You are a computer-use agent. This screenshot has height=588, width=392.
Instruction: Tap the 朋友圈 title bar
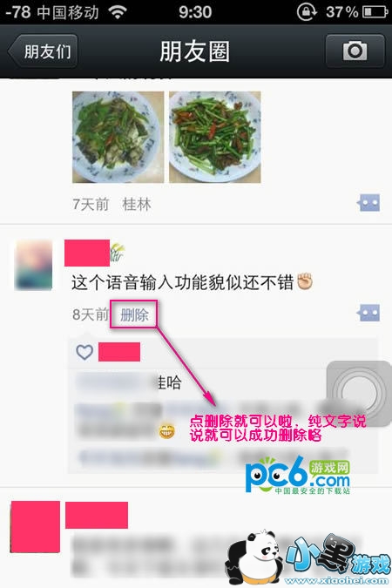(194, 51)
